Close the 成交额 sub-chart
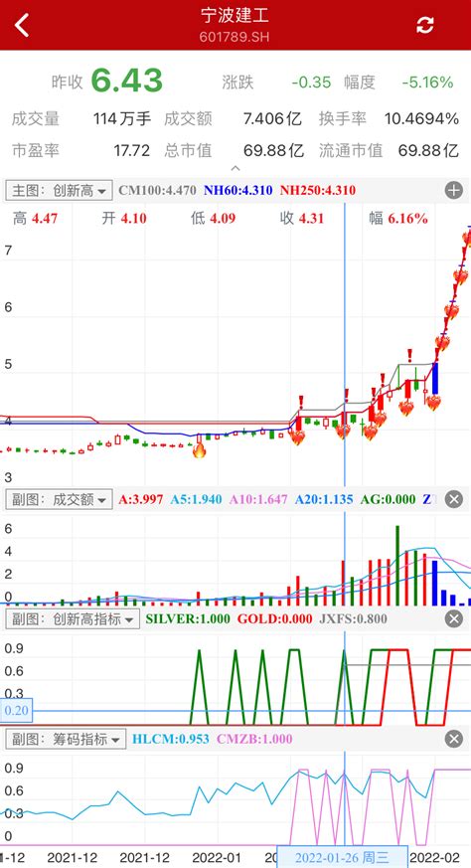 tap(453, 500)
